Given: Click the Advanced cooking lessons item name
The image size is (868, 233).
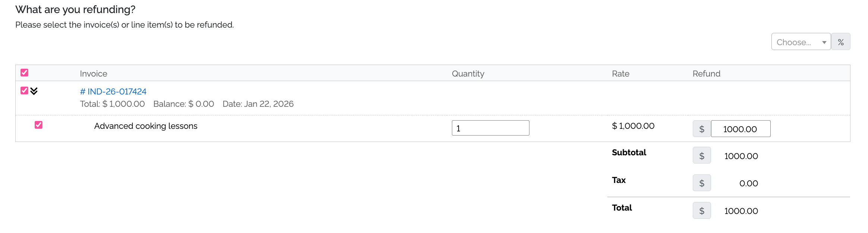Looking at the screenshot, I should pyautogui.click(x=146, y=126).
